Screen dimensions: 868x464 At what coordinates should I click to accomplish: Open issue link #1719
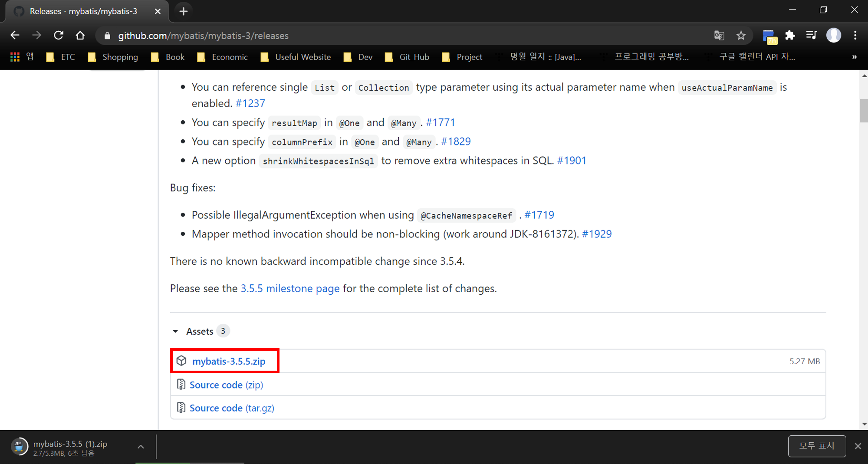pyautogui.click(x=539, y=215)
